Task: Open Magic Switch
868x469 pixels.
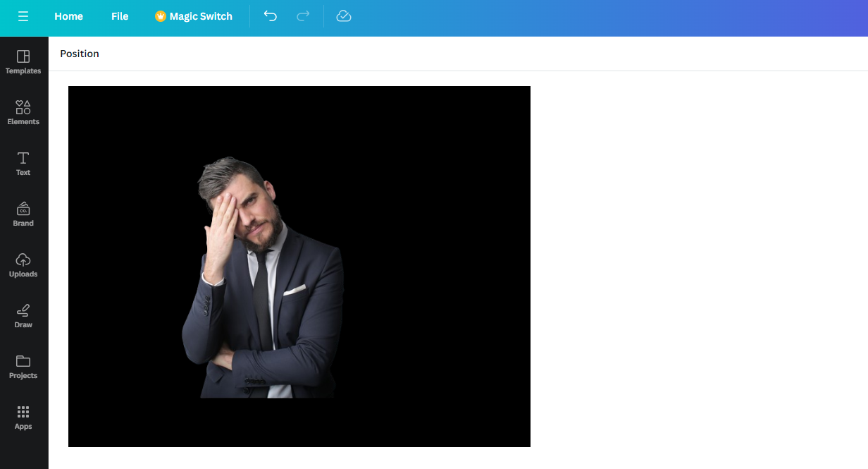Action: click(194, 16)
